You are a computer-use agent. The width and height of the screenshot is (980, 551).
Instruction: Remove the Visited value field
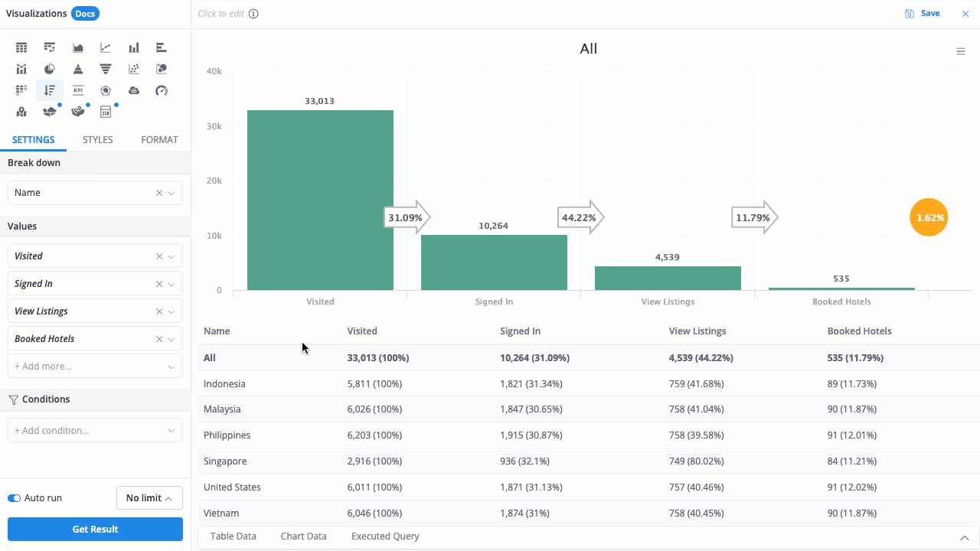(159, 256)
